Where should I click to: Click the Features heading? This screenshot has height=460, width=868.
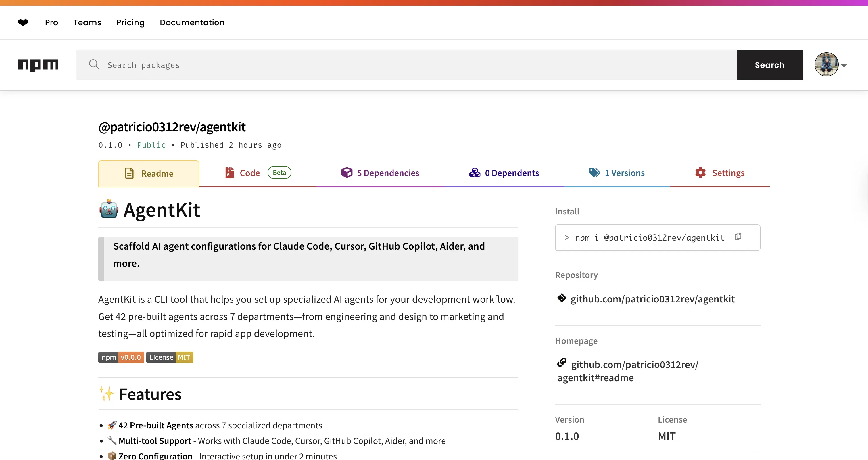pyautogui.click(x=150, y=395)
